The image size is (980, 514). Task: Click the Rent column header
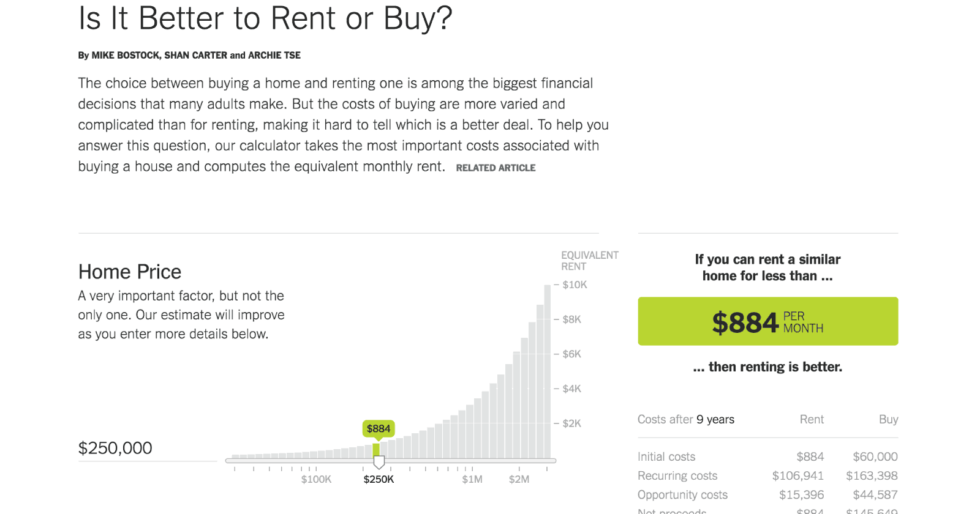812,419
